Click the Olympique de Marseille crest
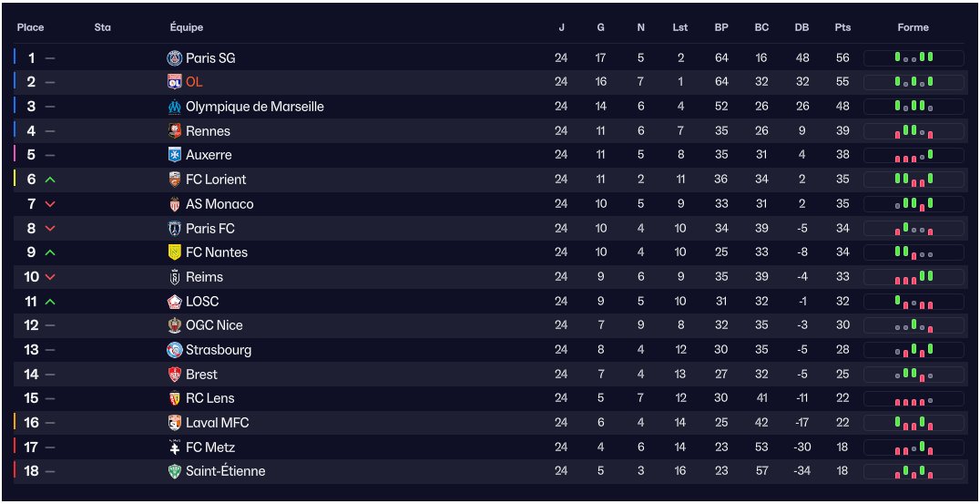This screenshot has width=980, height=504. click(x=175, y=107)
